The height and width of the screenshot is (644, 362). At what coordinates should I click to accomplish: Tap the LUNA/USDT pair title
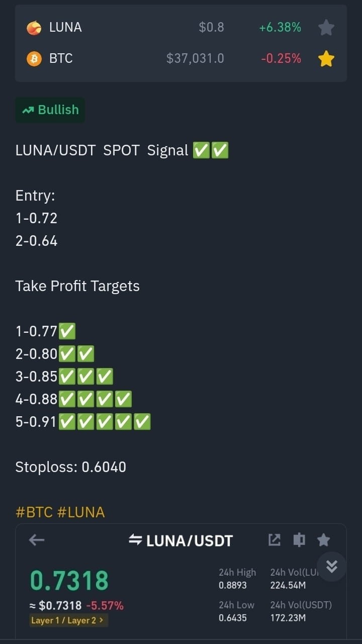(190, 540)
